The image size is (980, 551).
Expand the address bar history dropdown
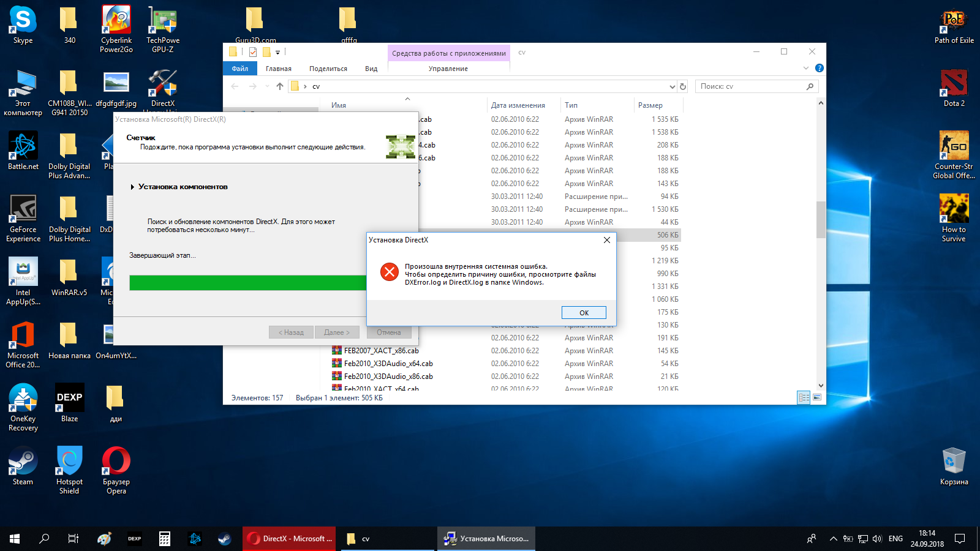click(672, 86)
